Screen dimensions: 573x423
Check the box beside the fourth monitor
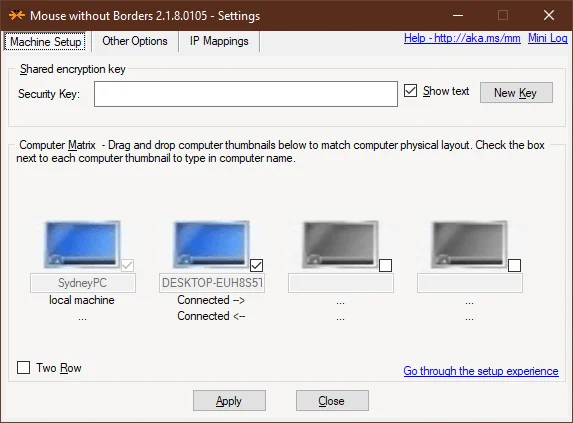tap(515, 266)
